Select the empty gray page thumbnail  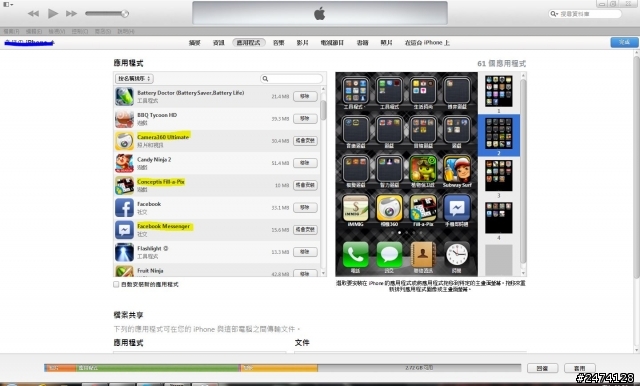[498, 260]
